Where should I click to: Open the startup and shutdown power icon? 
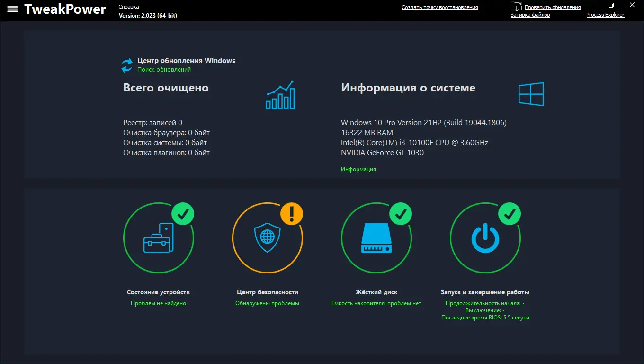[485, 238]
